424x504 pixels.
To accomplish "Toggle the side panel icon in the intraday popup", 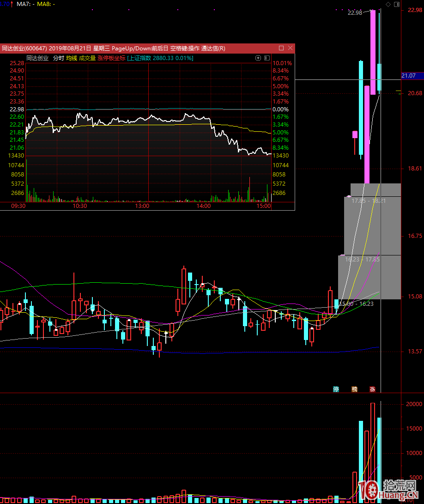I will [x=267, y=58].
